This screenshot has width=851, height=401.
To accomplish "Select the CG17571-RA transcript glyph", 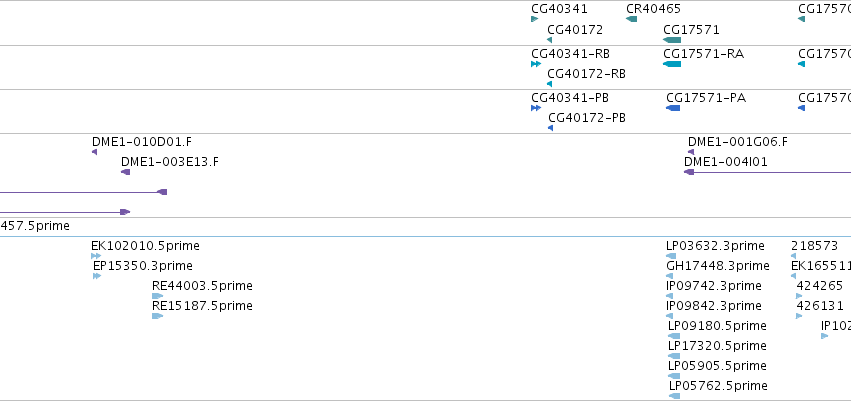I will click(x=672, y=64).
